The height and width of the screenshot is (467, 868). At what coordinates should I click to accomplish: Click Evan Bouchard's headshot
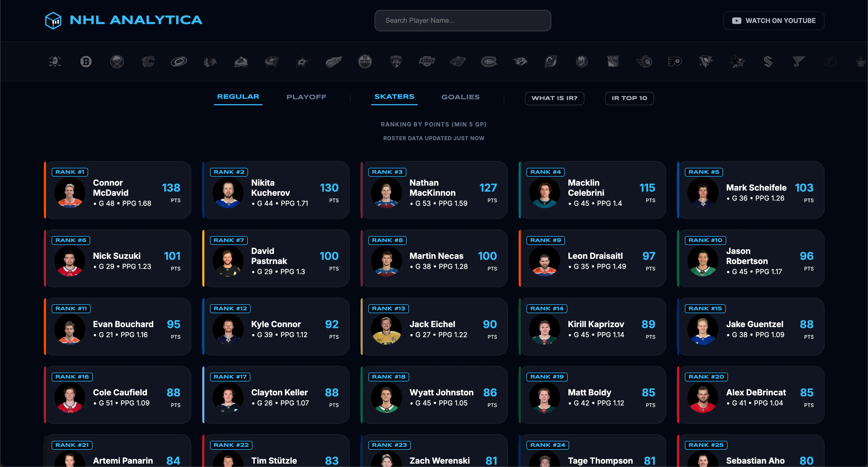70,329
